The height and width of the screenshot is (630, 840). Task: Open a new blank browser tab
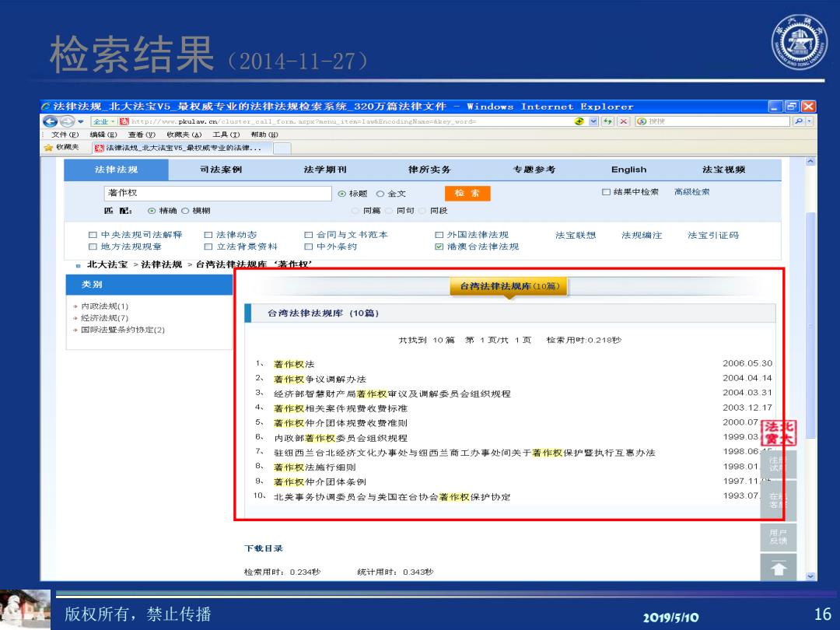(x=282, y=149)
